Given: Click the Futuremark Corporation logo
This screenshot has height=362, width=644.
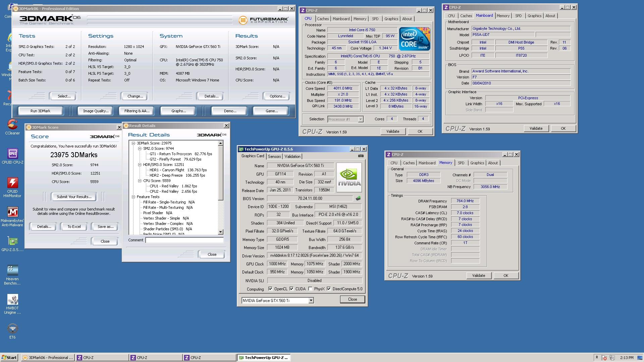Looking at the screenshot, I should tap(263, 20).
